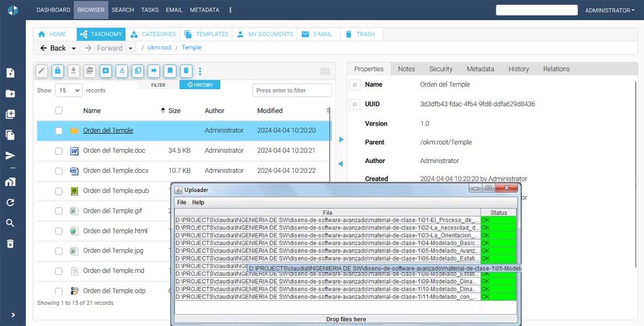
Task: Click the search magnifier in left sidebar
Action: (x=10, y=223)
